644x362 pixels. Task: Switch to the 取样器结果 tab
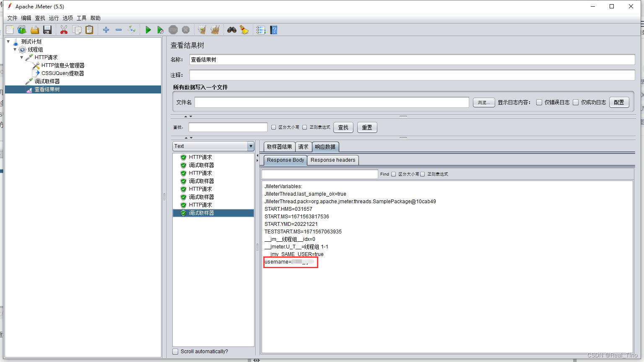coord(280,147)
